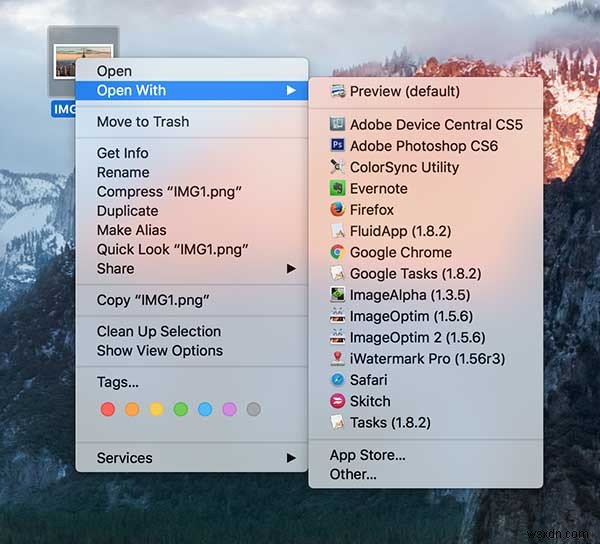Open with the Safari compass icon

[338, 379]
